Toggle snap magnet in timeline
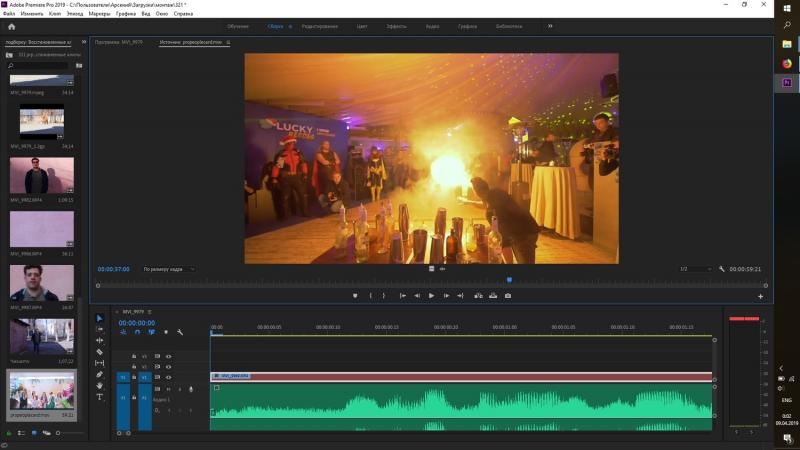 pos(137,332)
